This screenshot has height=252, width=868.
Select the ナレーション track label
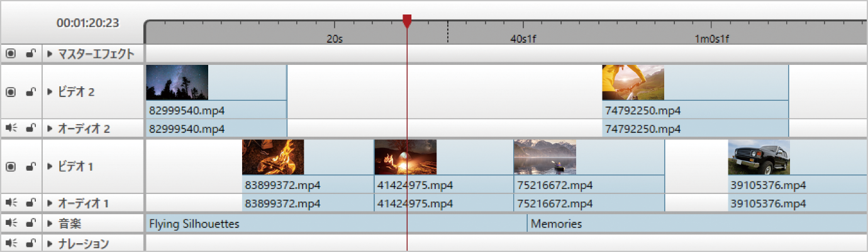[83, 244]
